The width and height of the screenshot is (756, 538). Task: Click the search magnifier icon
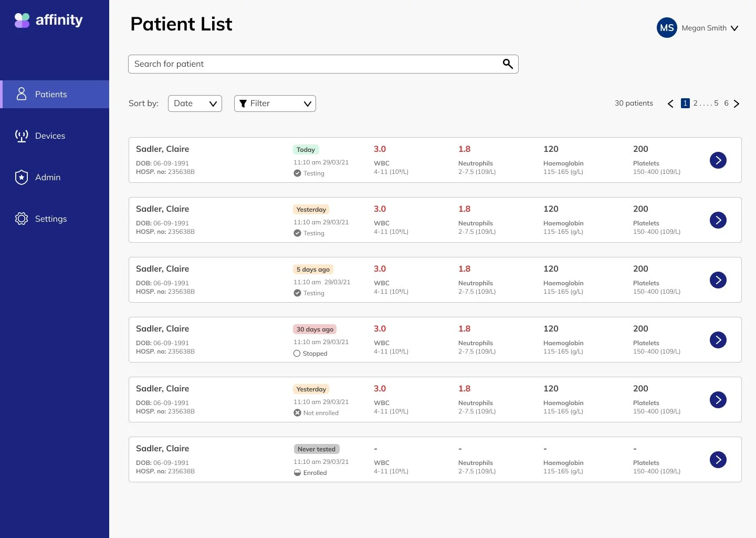point(508,64)
